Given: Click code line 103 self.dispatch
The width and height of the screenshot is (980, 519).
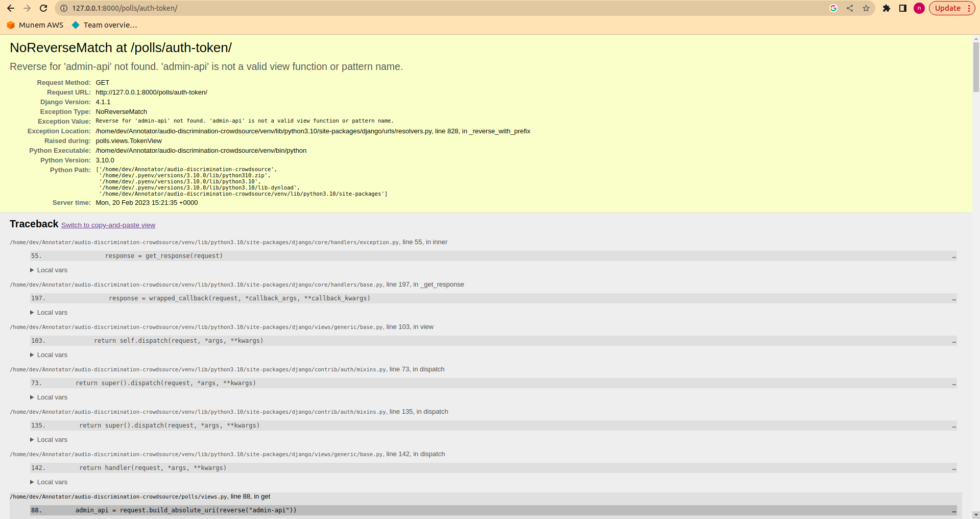Looking at the screenshot, I should (x=493, y=341).
